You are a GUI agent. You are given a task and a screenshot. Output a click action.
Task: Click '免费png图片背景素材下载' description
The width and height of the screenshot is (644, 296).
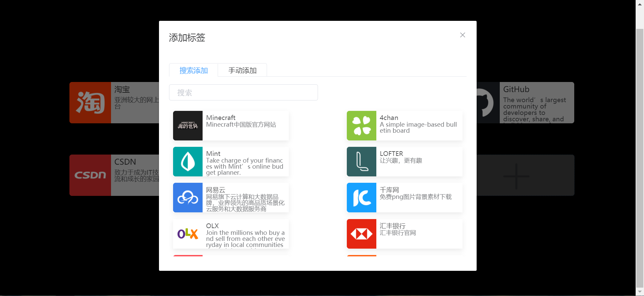tap(416, 197)
